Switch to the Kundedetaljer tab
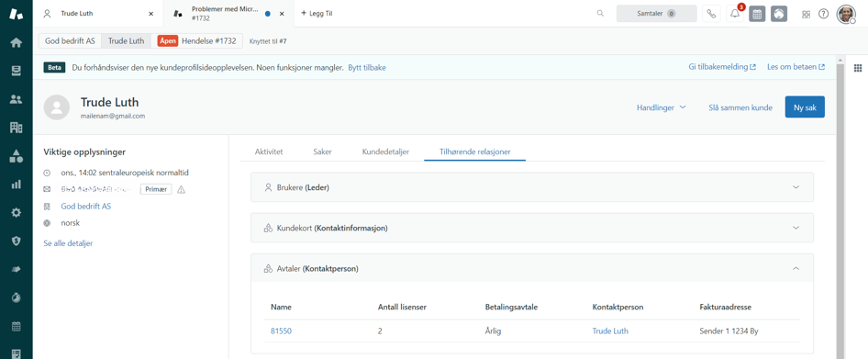The width and height of the screenshot is (868, 359). (x=386, y=151)
